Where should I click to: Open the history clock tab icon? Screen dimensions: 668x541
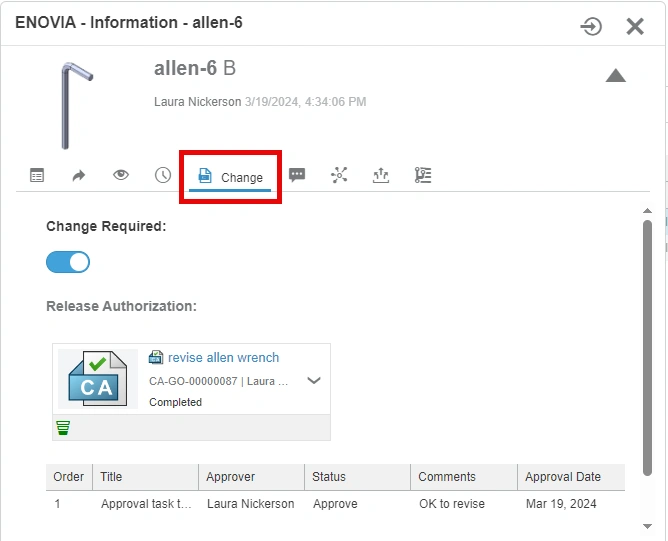[163, 175]
